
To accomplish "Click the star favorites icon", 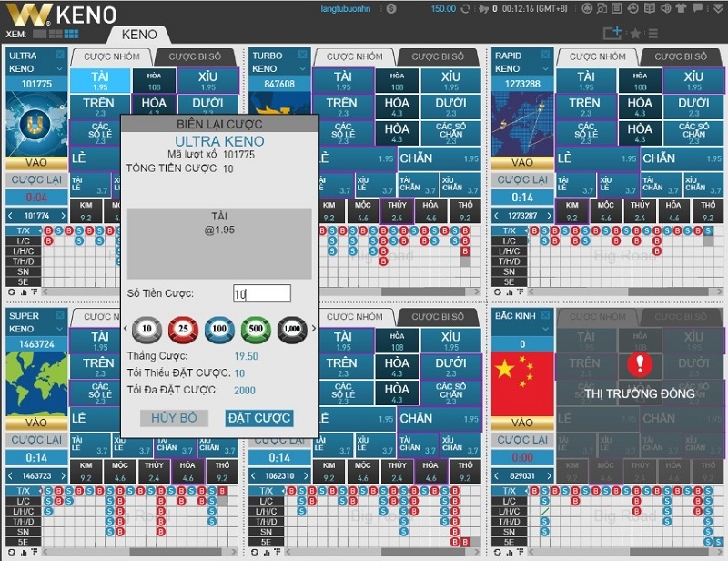I will click(634, 34).
